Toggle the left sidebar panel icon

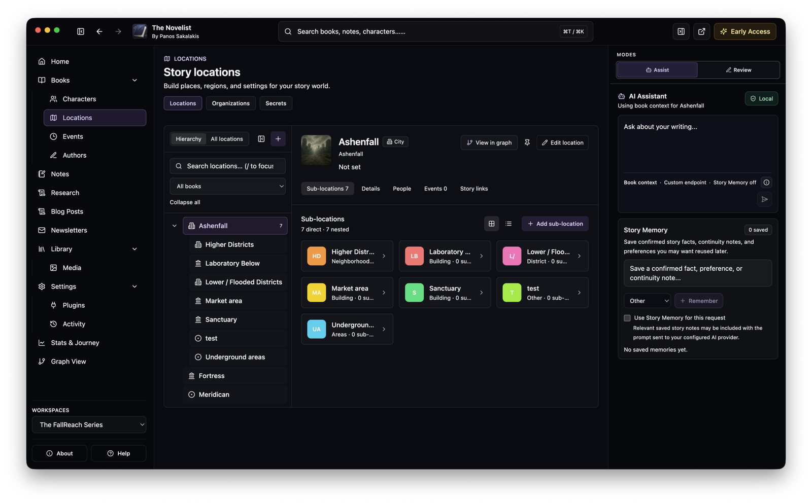click(x=81, y=31)
